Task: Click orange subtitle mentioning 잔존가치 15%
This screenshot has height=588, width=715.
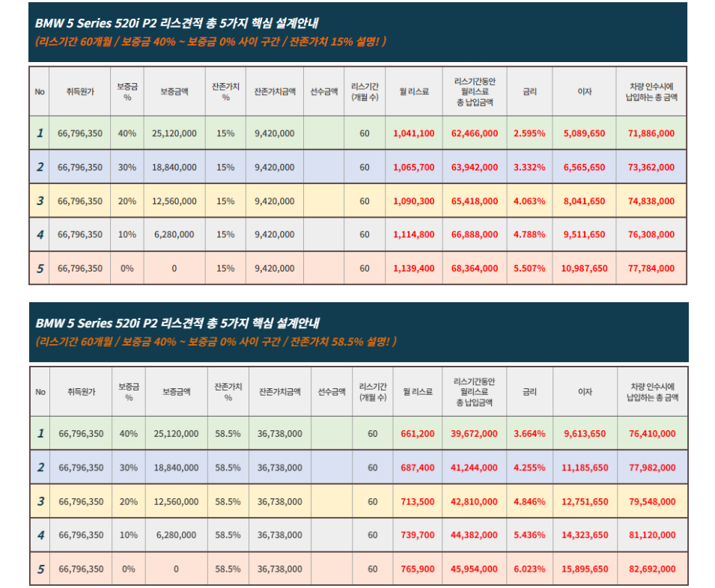Action: (x=210, y=41)
